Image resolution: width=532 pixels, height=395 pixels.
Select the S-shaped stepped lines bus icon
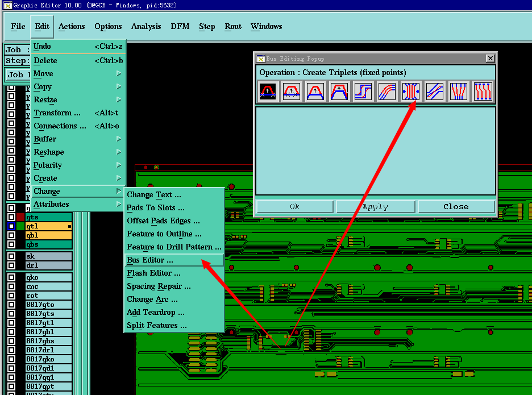click(x=363, y=92)
